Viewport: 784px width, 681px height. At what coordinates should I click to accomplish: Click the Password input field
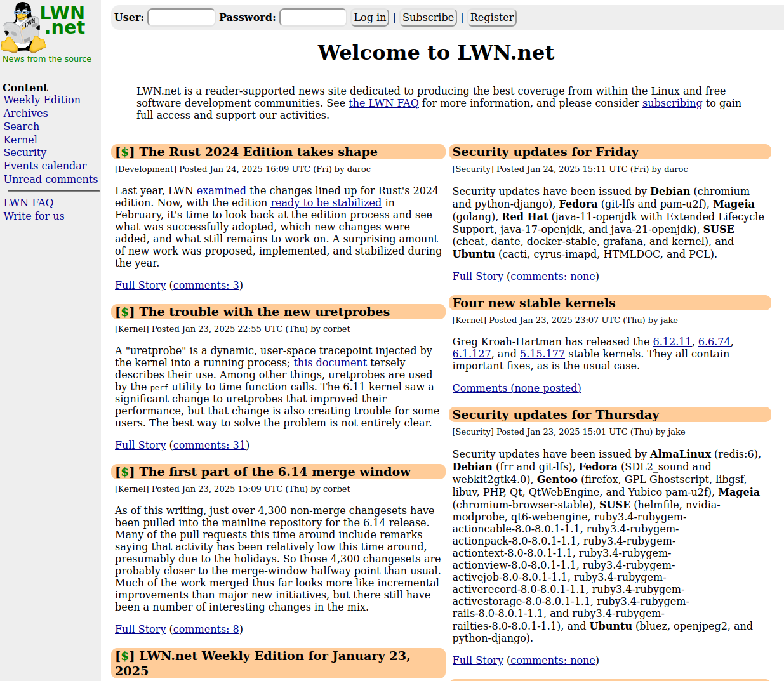pos(313,18)
